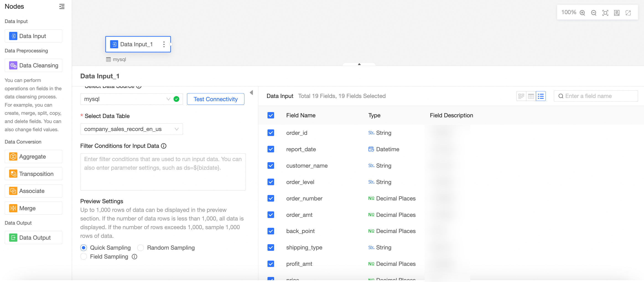Choose Field Sampling radio button
644x282 pixels.
pyautogui.click(x=83, y=256)
